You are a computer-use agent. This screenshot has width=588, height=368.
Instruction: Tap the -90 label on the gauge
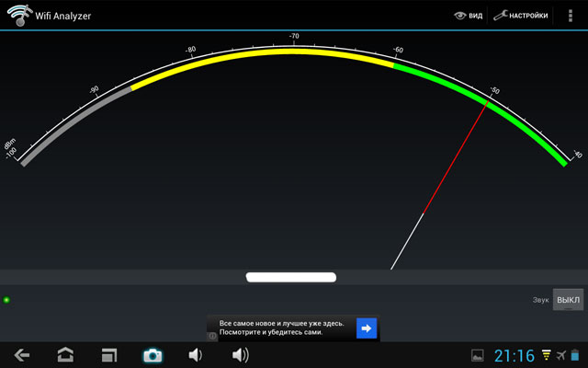[94, 89]
